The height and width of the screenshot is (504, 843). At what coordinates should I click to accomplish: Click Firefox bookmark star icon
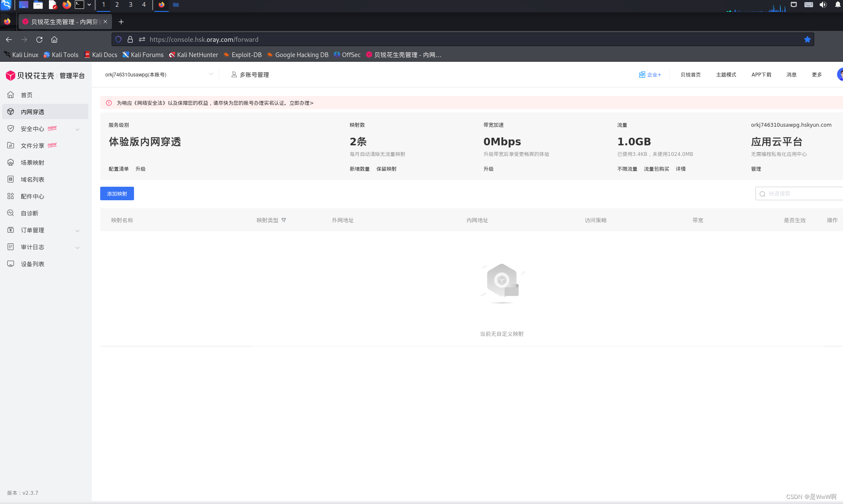coord(807,39)
